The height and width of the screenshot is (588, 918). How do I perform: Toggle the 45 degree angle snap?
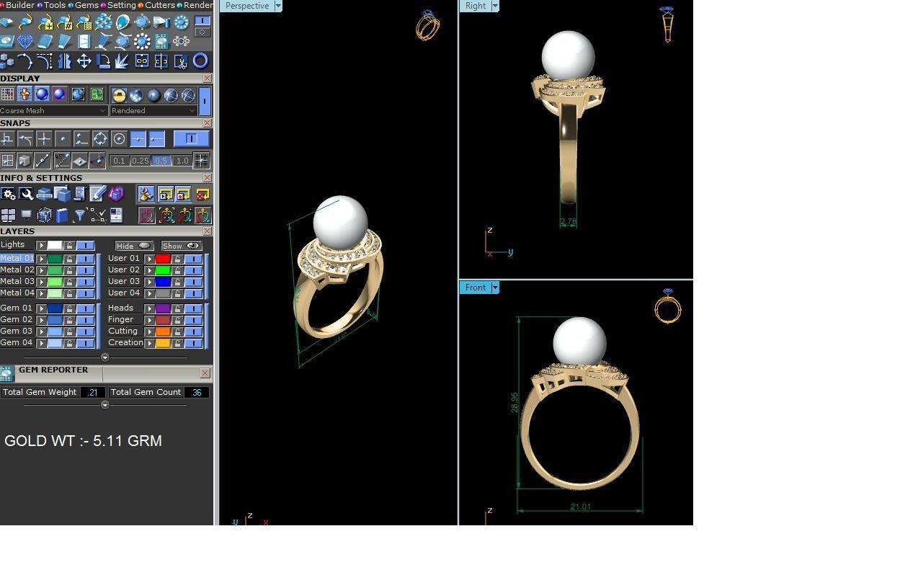(x=63, y=160)
